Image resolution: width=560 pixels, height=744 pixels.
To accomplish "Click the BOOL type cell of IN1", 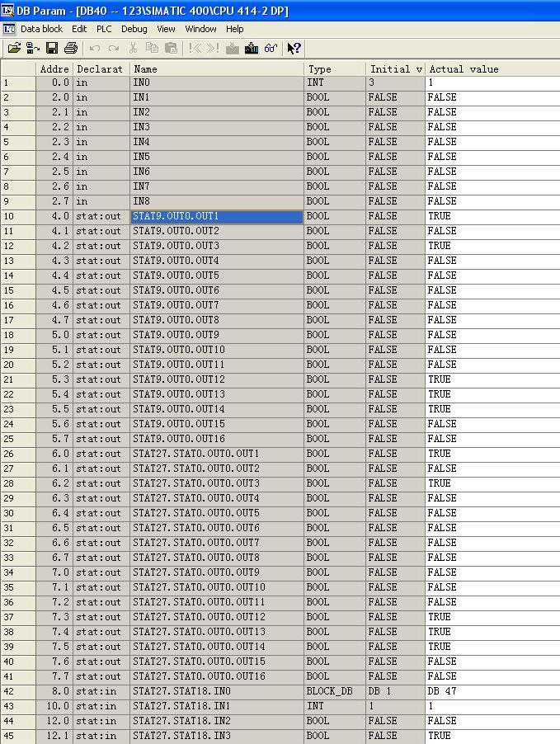I will (x=335, y=97).
